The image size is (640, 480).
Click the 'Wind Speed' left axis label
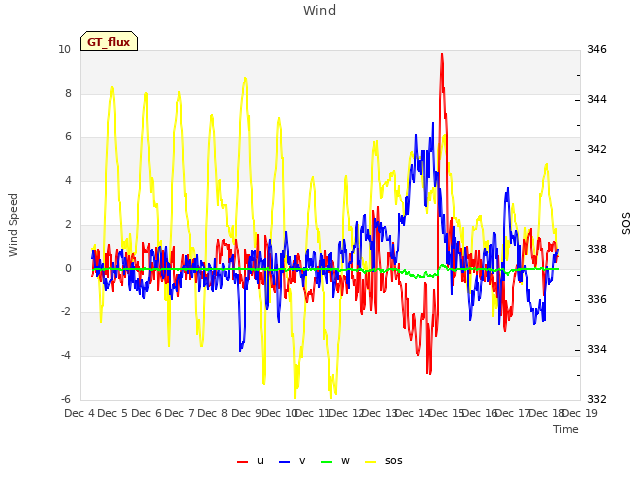point(13,225)
